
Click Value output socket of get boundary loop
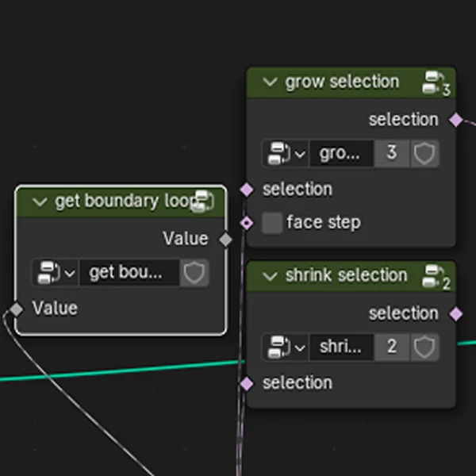[x=226, y=239]
